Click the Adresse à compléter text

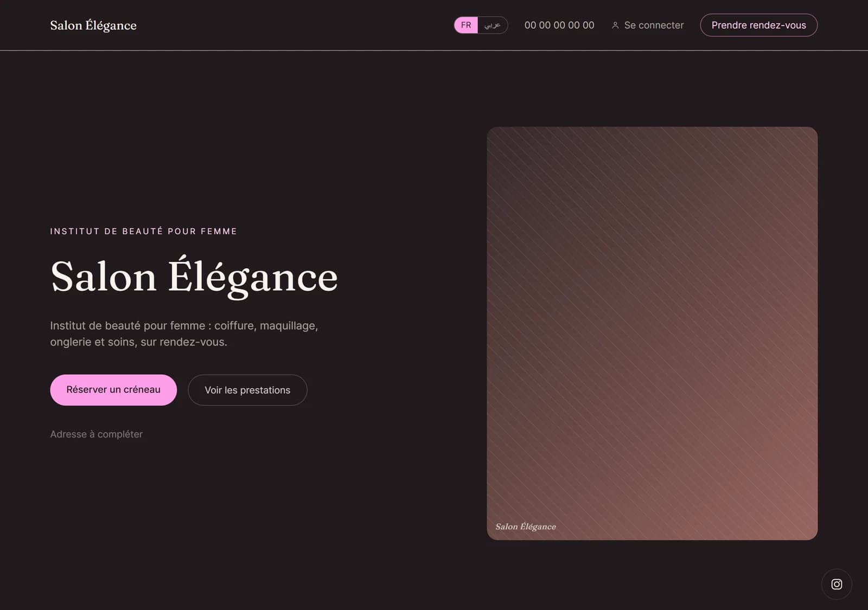click(97, 434)
